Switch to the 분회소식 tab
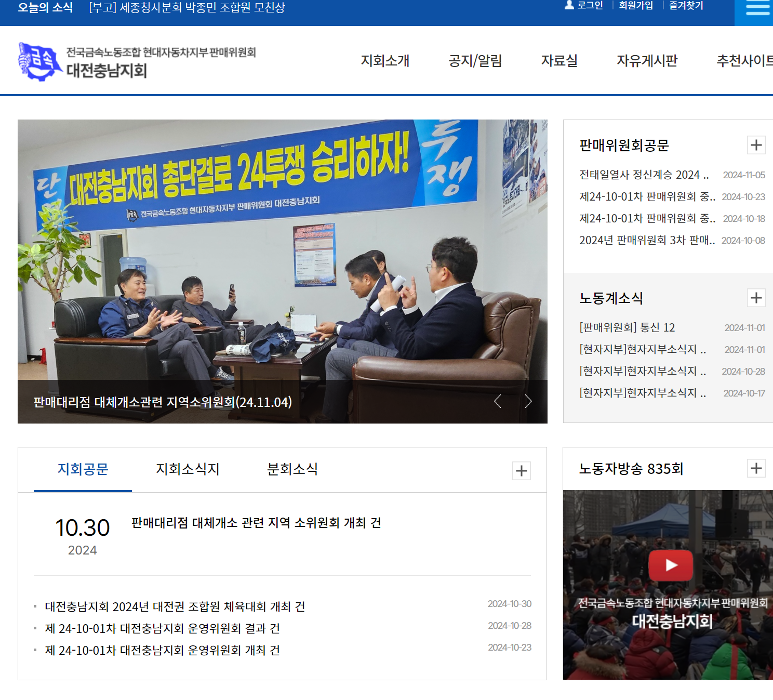 point(292,469)
